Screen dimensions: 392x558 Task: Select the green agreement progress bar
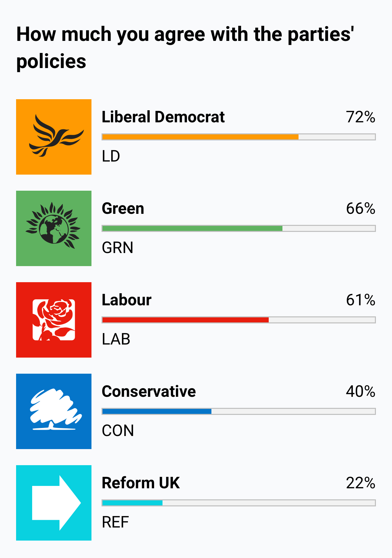pyautogui.click(x=239, y=228)
